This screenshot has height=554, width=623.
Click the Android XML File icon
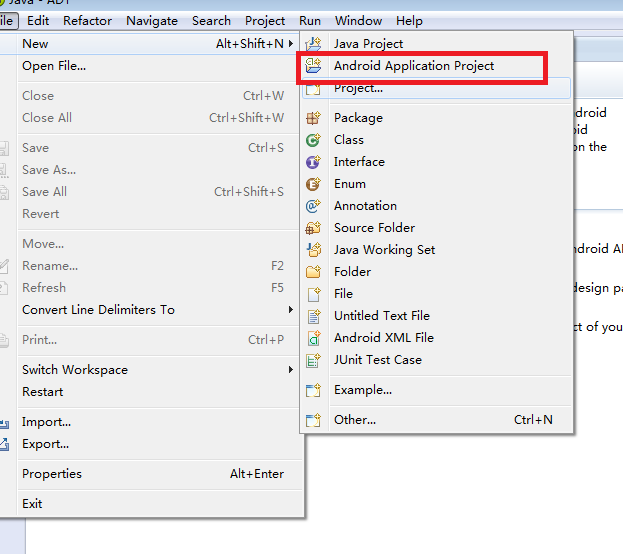[313, 338]
